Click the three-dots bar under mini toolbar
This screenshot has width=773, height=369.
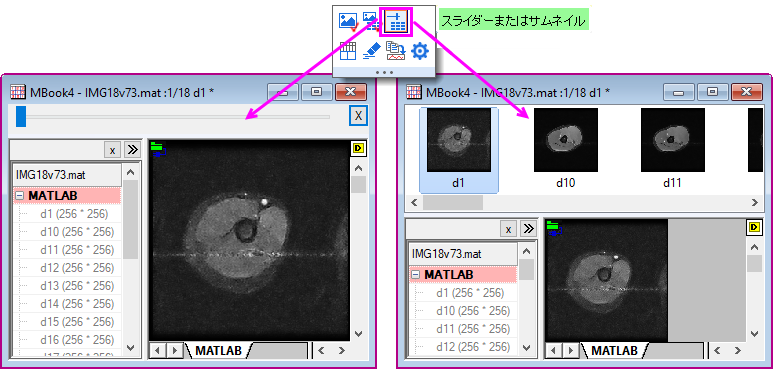[384, 72]
